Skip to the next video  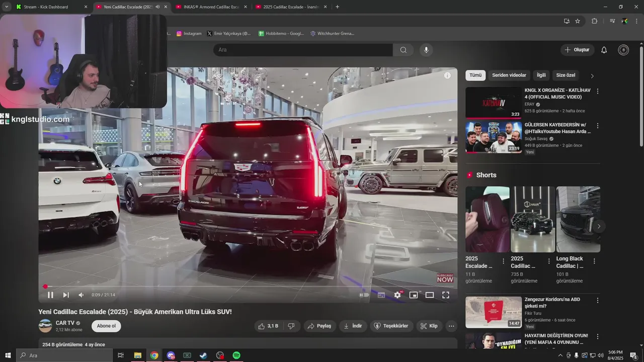coord(66,295)
